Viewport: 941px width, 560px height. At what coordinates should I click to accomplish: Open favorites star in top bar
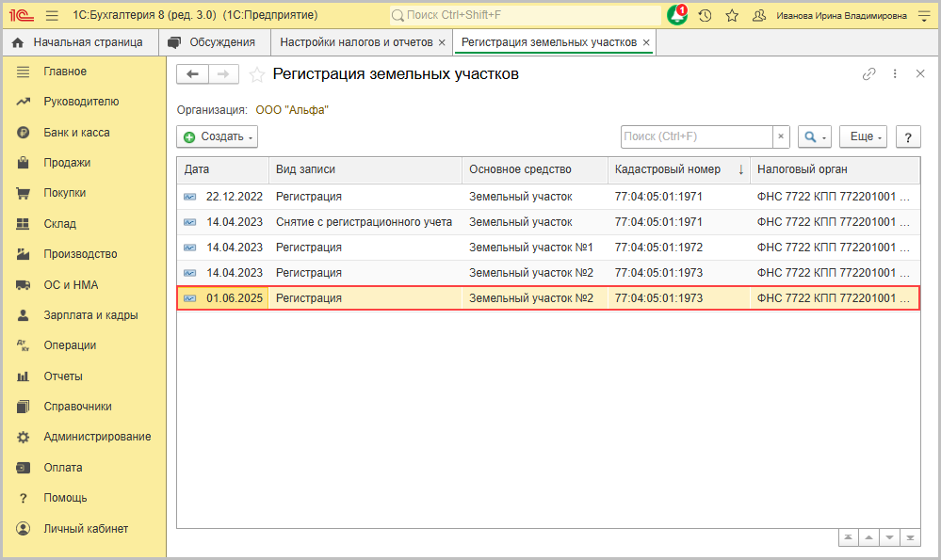pyautogui.click(x=732, y=16)
